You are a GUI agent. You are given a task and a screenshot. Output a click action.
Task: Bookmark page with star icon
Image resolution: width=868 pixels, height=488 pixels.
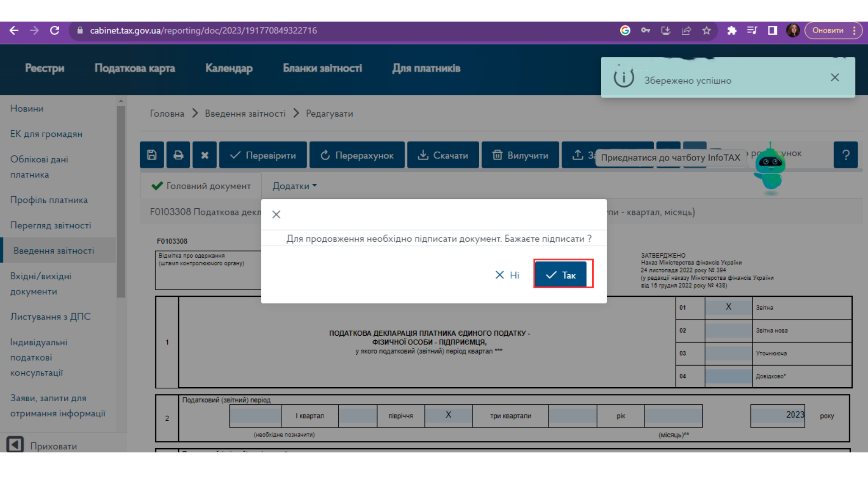click(706, 31)
